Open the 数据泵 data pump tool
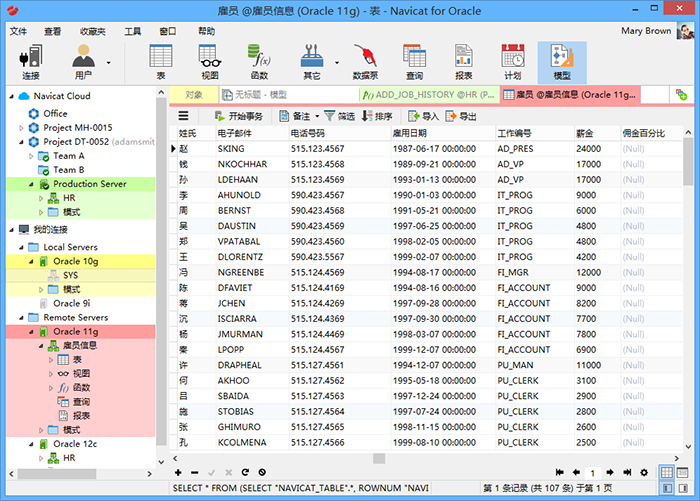 click(x=366, y=62)
